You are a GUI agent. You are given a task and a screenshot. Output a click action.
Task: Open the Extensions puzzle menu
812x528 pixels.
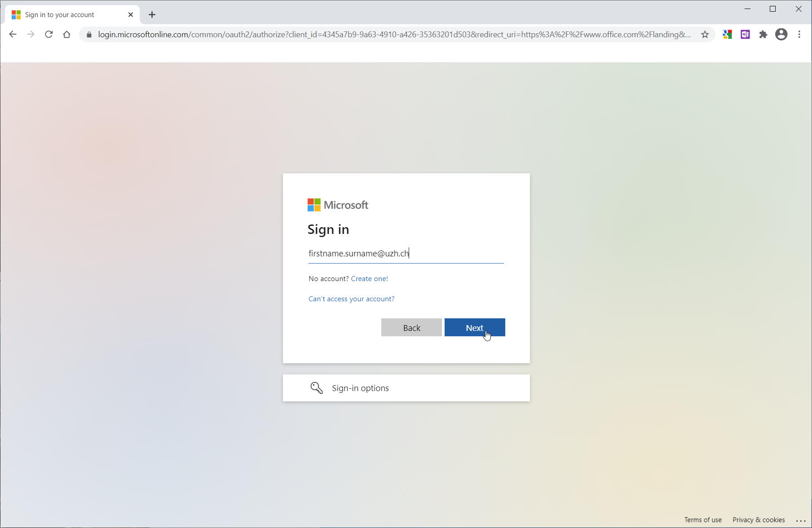(763, 35)
